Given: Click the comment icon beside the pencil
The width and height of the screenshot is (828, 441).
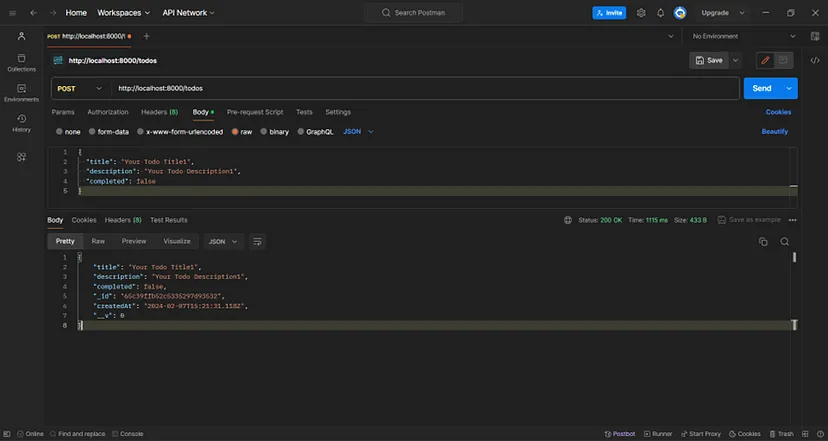Looking at the screenshot, I should [x=783, y=61].
